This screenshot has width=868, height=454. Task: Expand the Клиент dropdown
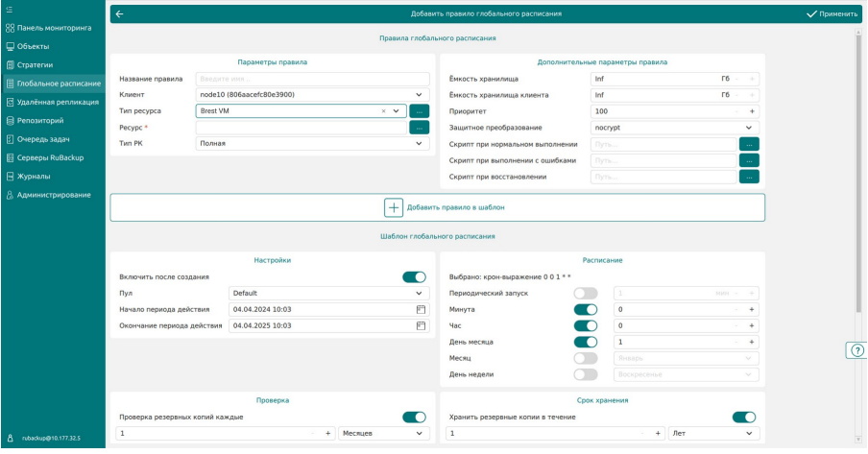[312, 95]
